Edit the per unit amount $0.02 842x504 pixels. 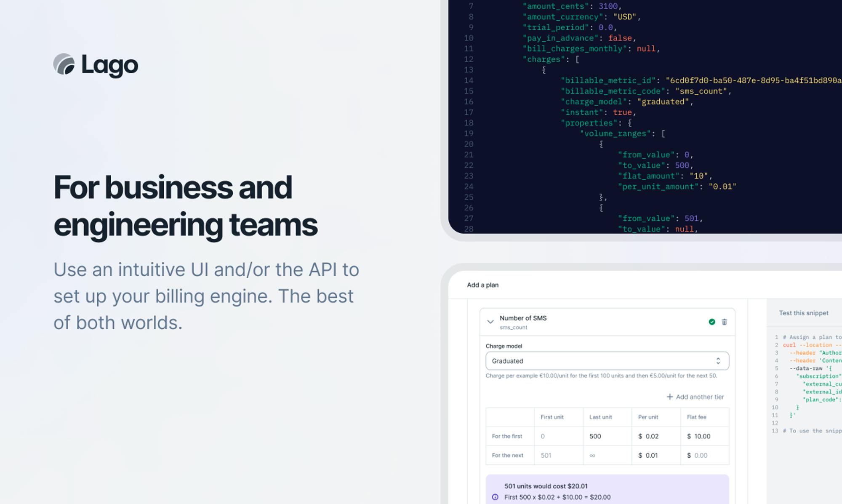coord(656,436)
